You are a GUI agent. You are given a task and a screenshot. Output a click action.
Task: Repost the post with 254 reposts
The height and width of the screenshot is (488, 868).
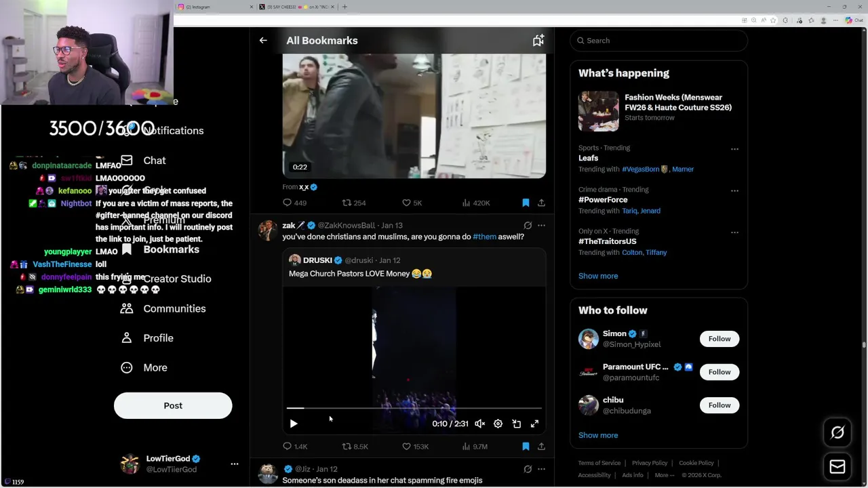(x=354, y=203)
